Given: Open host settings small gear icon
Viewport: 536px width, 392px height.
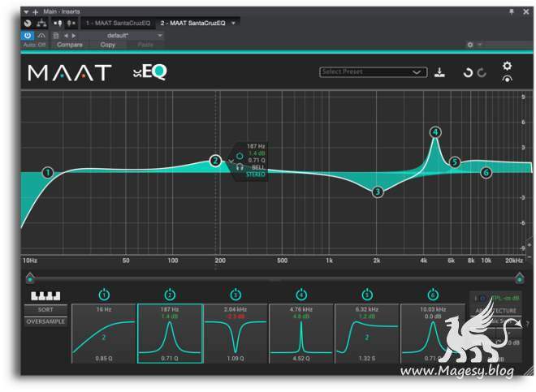Looking at the screenshot, I should point(470,45).
